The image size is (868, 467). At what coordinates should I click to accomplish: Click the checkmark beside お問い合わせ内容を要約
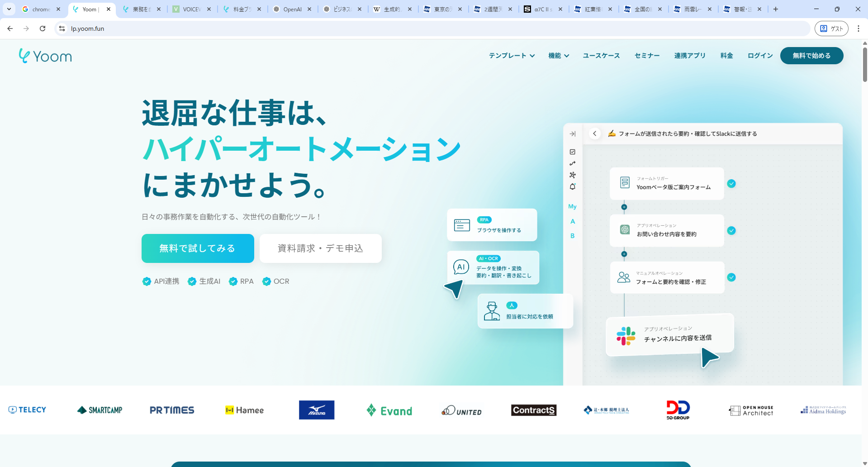point(731,231)
